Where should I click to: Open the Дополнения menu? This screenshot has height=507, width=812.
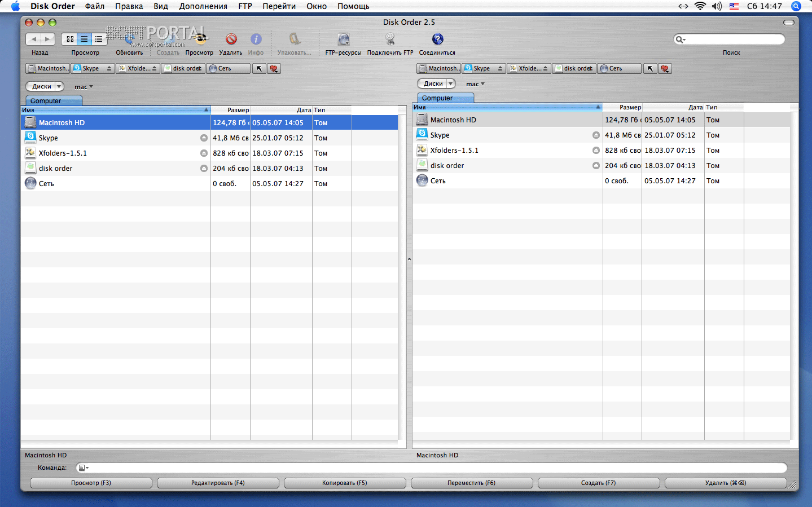[x=203, y=6]
